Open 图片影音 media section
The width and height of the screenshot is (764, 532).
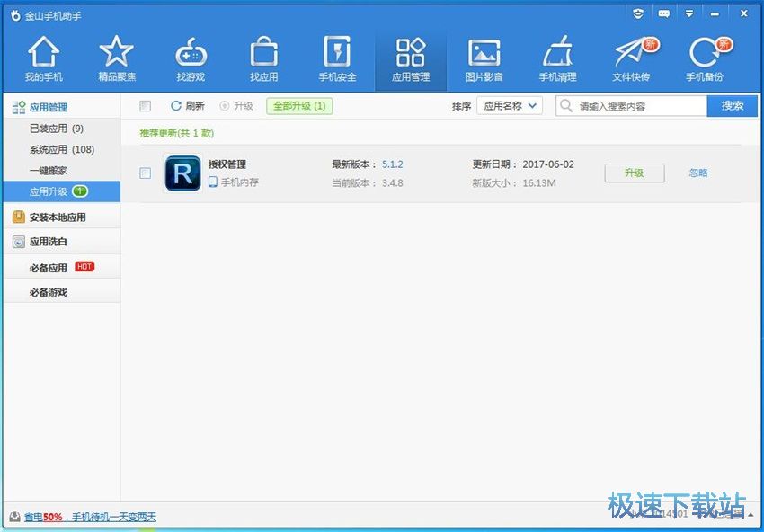point(484,59)
